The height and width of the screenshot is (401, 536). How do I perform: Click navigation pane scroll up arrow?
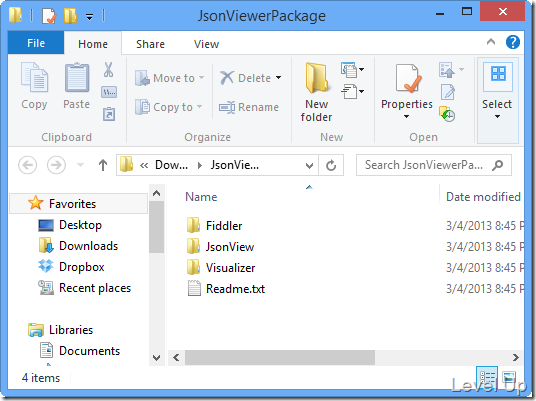click(157, 193)
